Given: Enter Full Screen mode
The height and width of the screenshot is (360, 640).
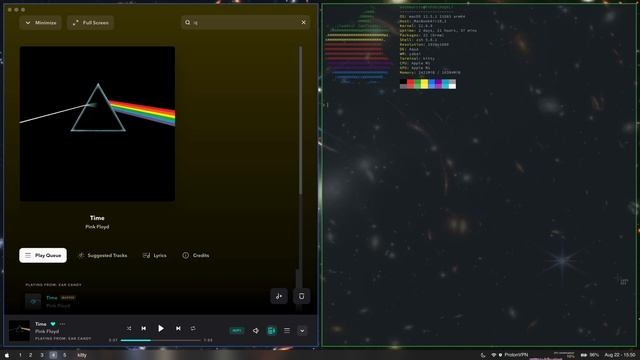Looking at the screenshot, I should (x=91, y=23).
